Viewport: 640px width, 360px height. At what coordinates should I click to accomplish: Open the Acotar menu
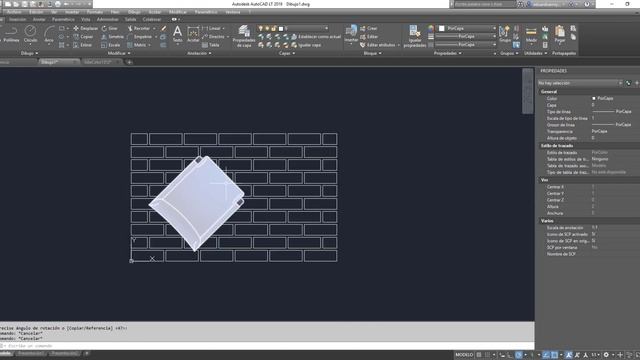155,12
